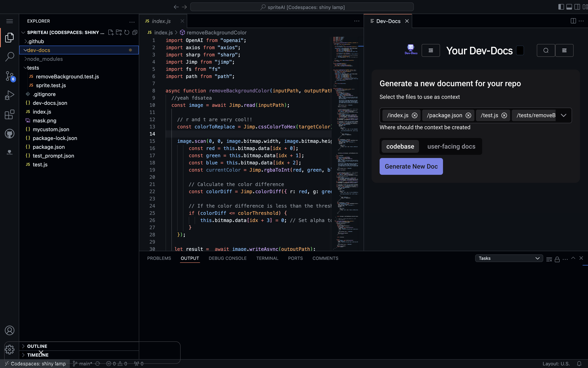Click the spriteAI command center search field
The width and height of the screenshot is (588, 368).
pos(302,7)
